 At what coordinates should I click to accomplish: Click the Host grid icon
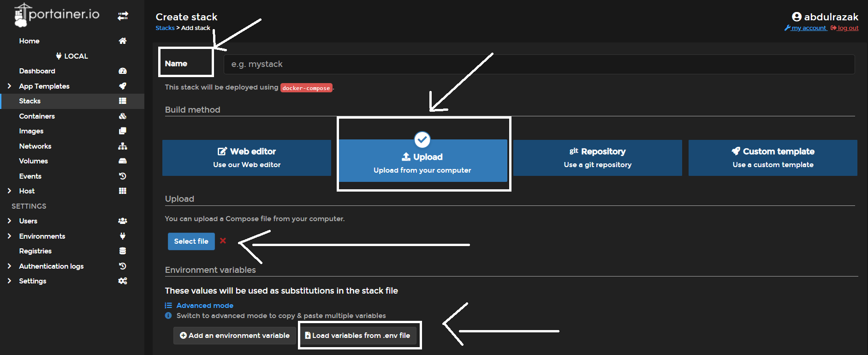tap(123, 191)
